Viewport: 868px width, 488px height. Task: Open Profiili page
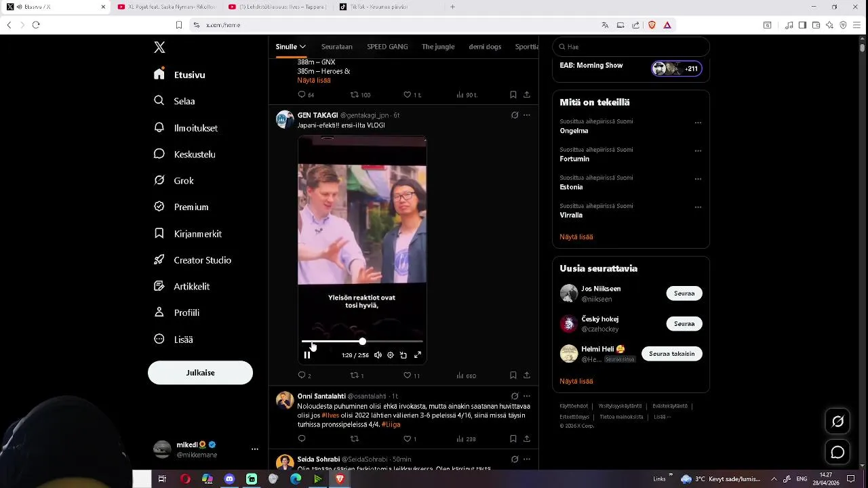[x=176, y=313]
